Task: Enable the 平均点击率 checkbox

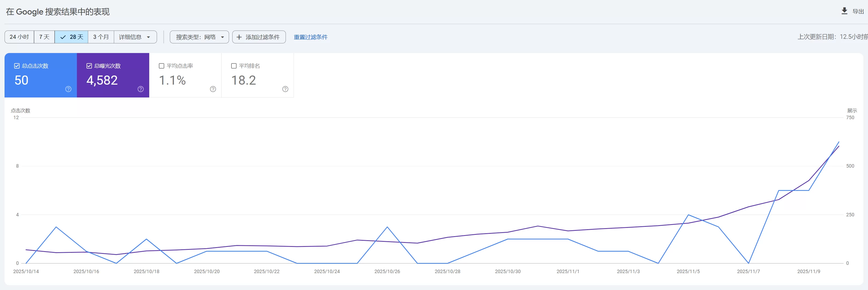Action: [x=161, y=66]
